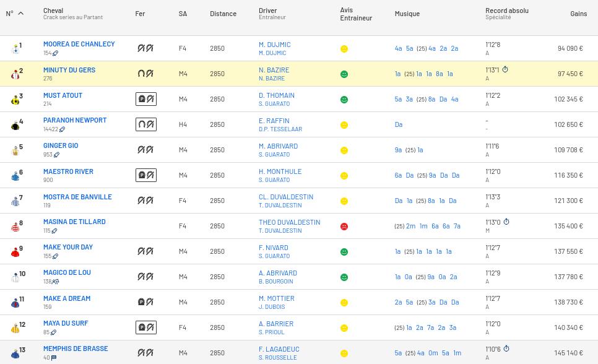This screenshot has height=364, width=598.
Task: Click green smiley in Minuty du Gers row
Action: click(x=344, y=74)
